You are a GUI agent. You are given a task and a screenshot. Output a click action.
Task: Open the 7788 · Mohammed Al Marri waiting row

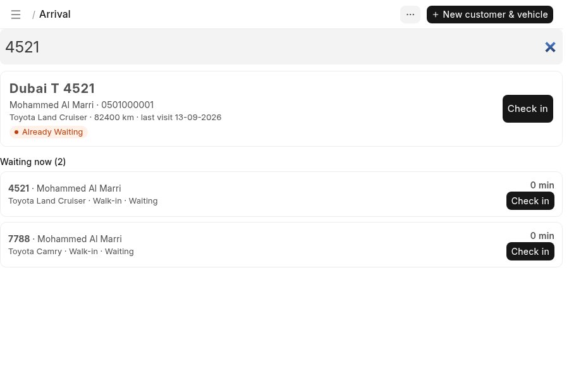coord(281,245)
